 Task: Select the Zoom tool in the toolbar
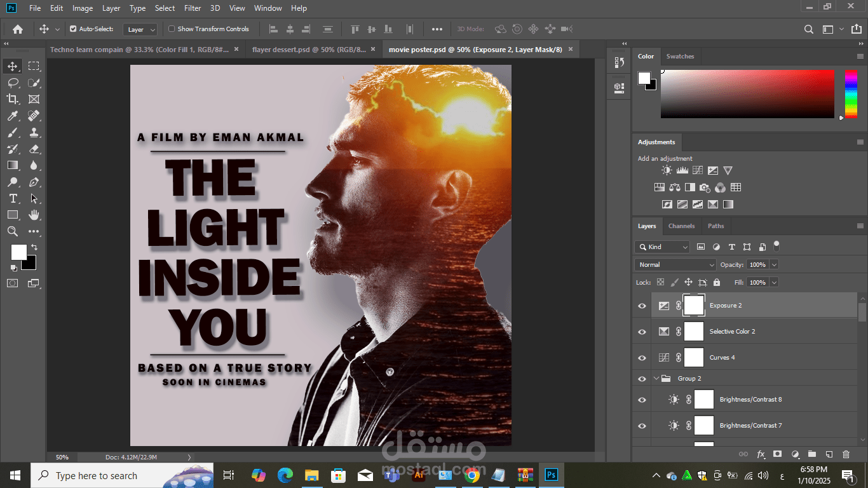click(13, 232)
